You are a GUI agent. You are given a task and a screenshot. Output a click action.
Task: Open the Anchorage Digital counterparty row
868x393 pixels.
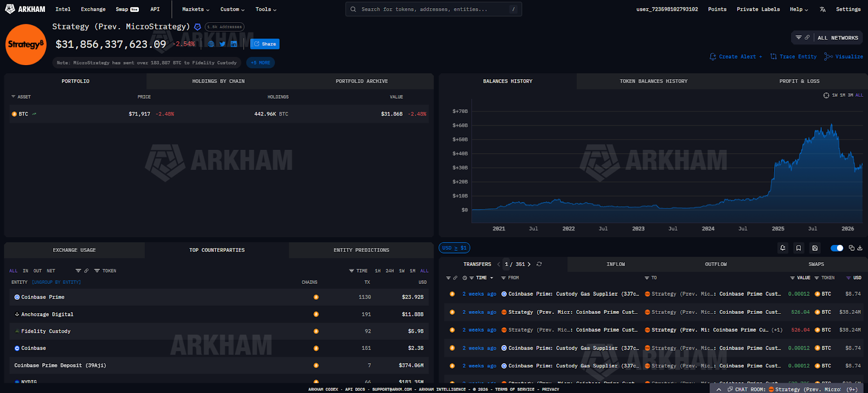[x=219, y=314]
